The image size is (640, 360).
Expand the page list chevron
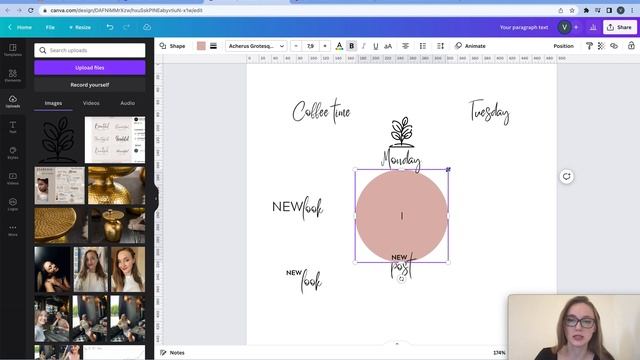tap(397, 344)
